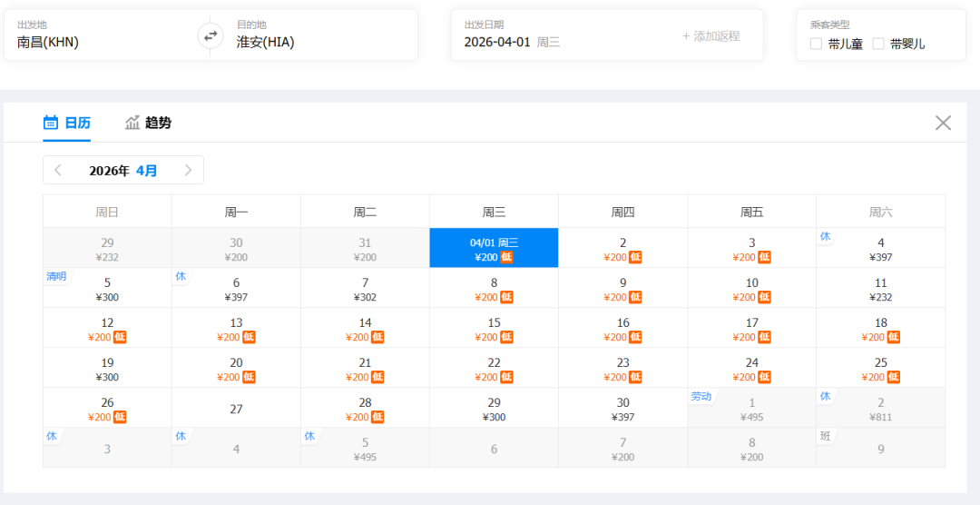Close the fare calendar panel
Image resolution: width=980 pixels, height=505 pixels.
(x=943, y=123)
